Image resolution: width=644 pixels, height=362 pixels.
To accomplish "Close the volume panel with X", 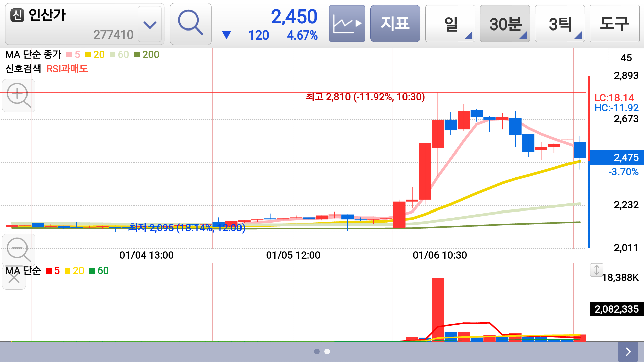I will (14, 278).
